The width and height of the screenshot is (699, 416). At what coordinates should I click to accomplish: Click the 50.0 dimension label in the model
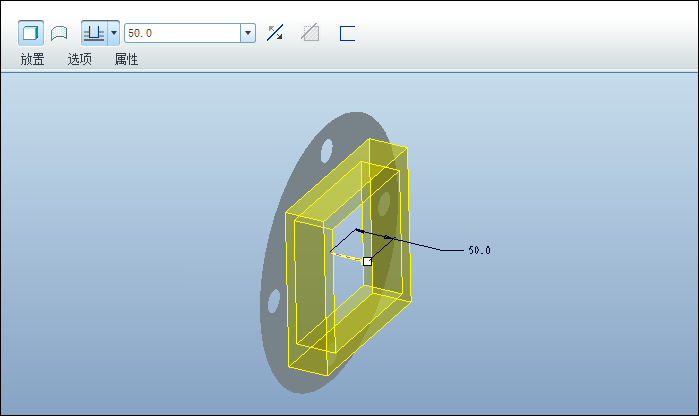pyautogui.click(x=479, y=251)
